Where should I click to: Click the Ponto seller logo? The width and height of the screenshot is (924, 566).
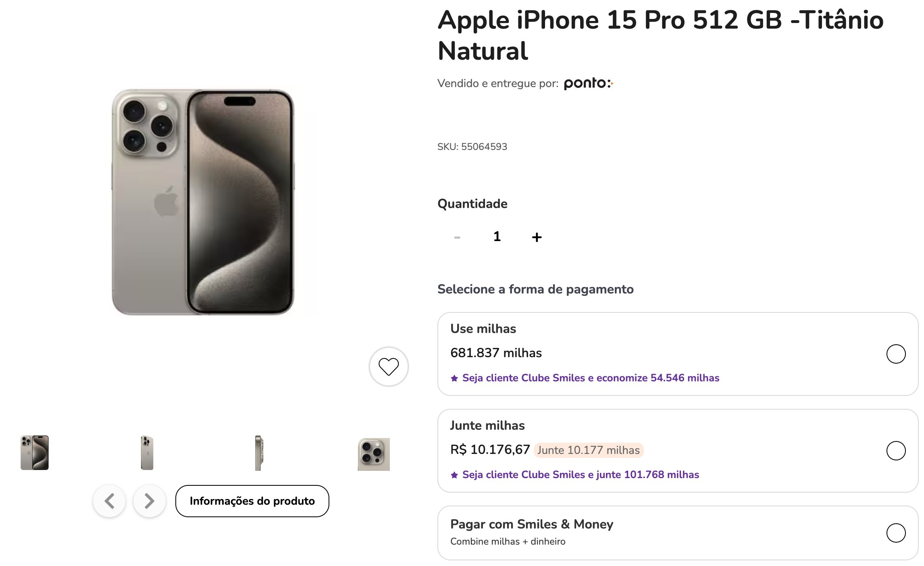(588, 83)
